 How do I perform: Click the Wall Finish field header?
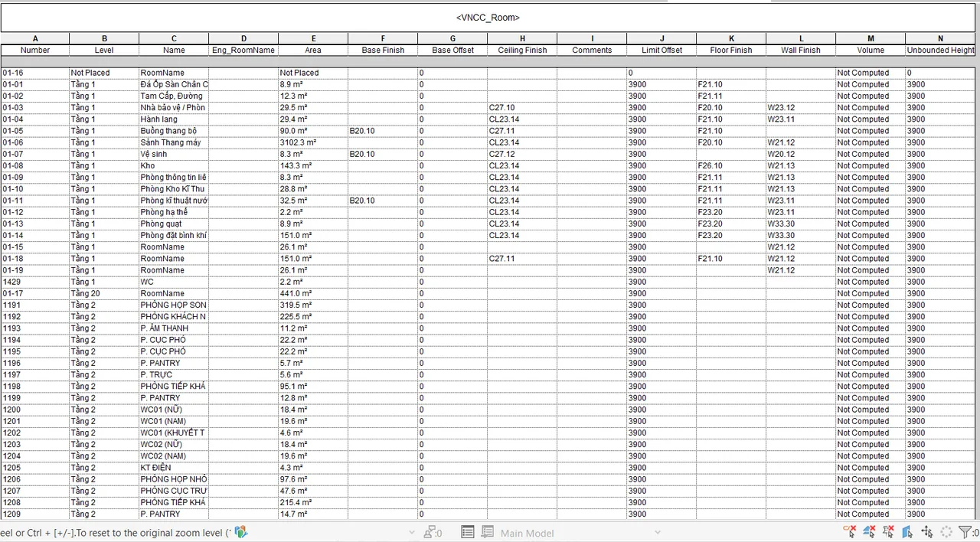coord(801,50)
